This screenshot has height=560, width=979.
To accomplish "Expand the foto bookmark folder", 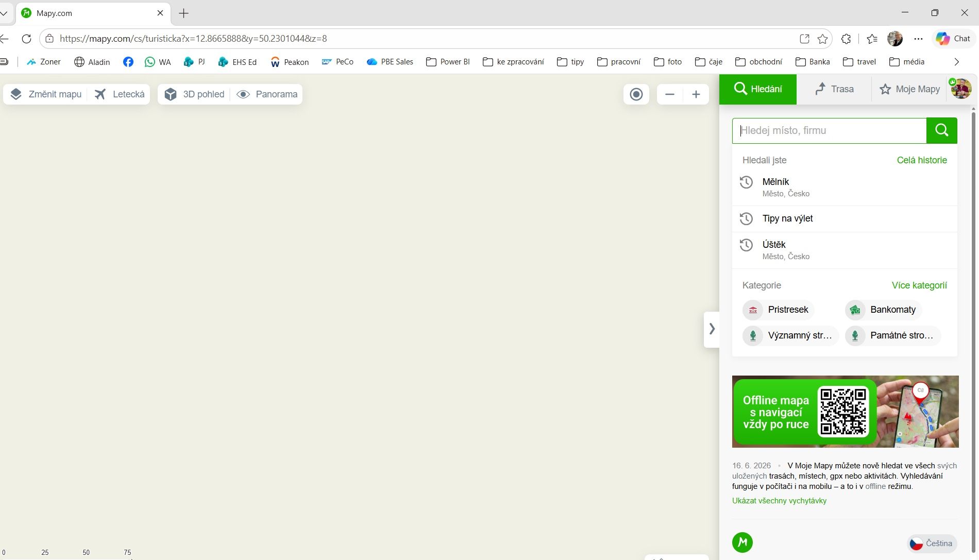I will coord(668,62).
